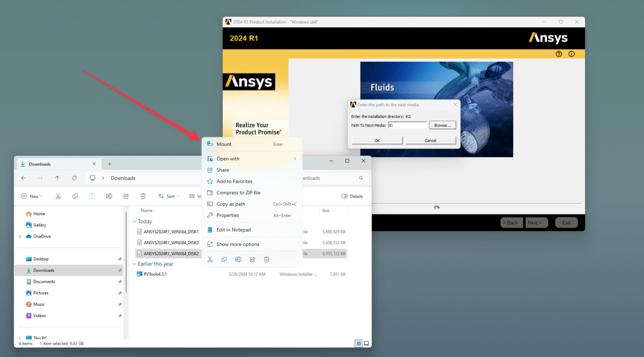
Task: Click the search magnifier in Explorer
Action: click(x=361, y=178)
